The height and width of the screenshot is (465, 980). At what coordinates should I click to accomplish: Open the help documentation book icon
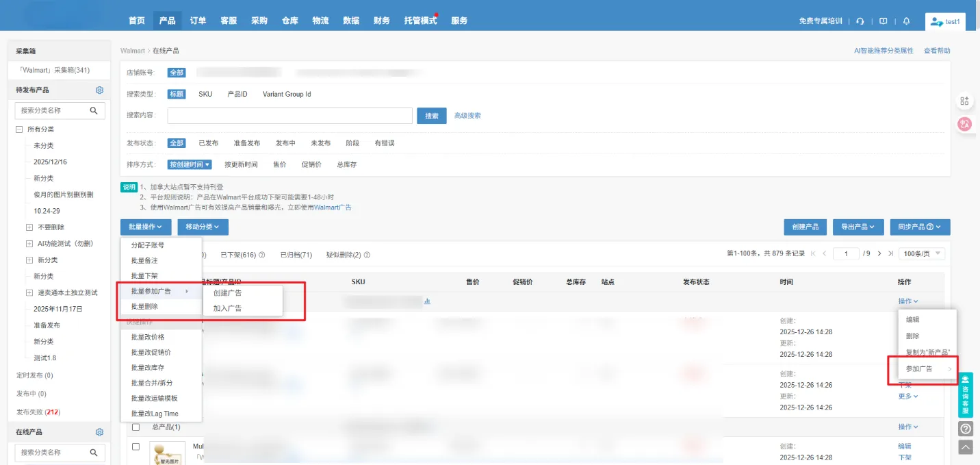click(883, 21)
